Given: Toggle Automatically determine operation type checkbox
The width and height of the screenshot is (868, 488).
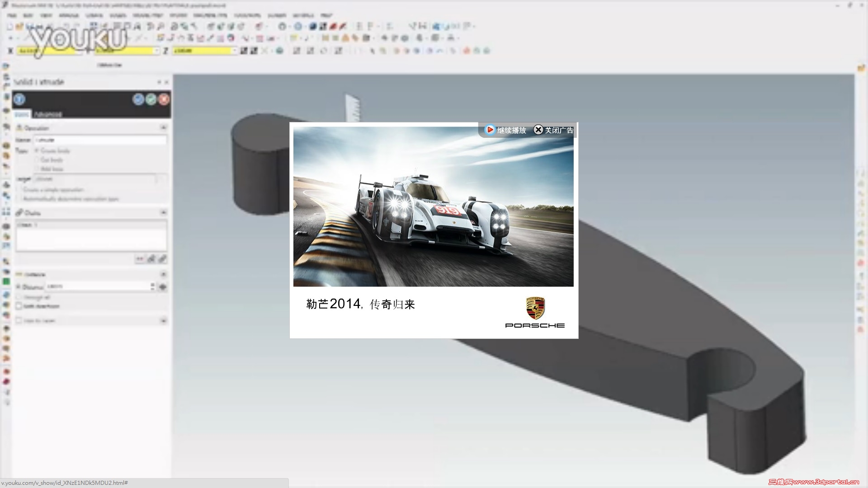Looking at the screenshot, I should point(19,199).
